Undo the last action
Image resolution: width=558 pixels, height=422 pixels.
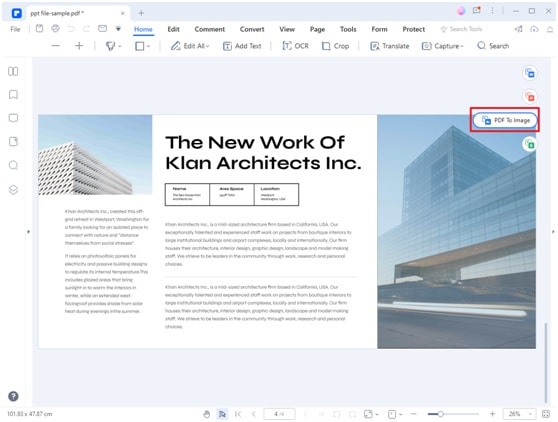(x=71, y=28)
